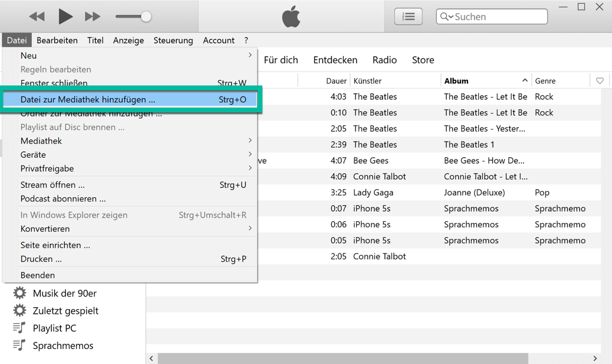Expand the Neu submenu
Screen dimensions: 612x364
point(130,56)
